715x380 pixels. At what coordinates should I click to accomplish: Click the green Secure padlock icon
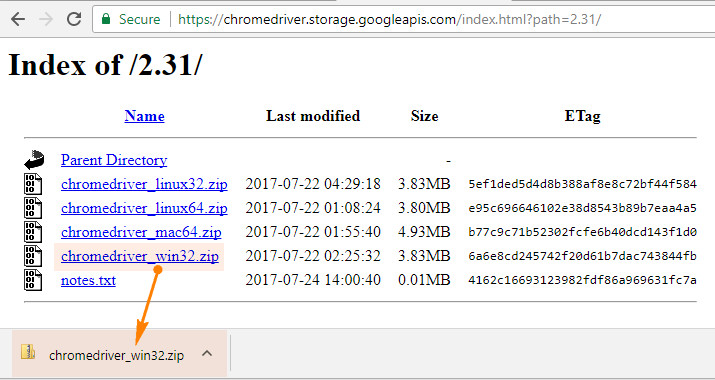106,19
